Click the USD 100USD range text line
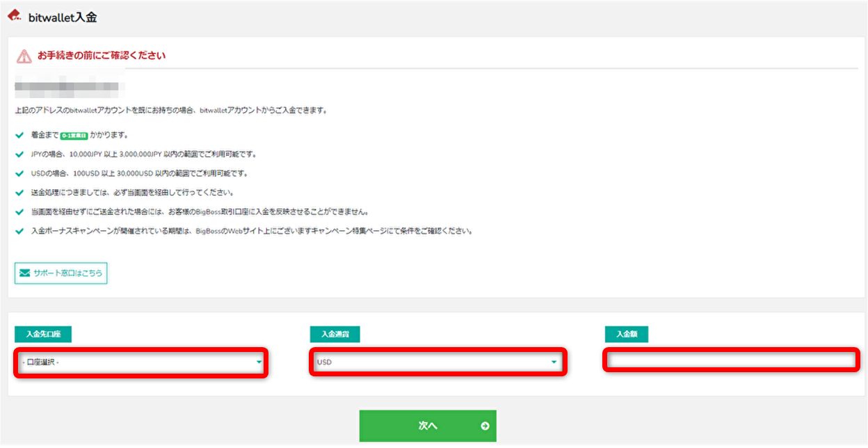This screenshot has height=448, width=868. [x=139, y=173]
